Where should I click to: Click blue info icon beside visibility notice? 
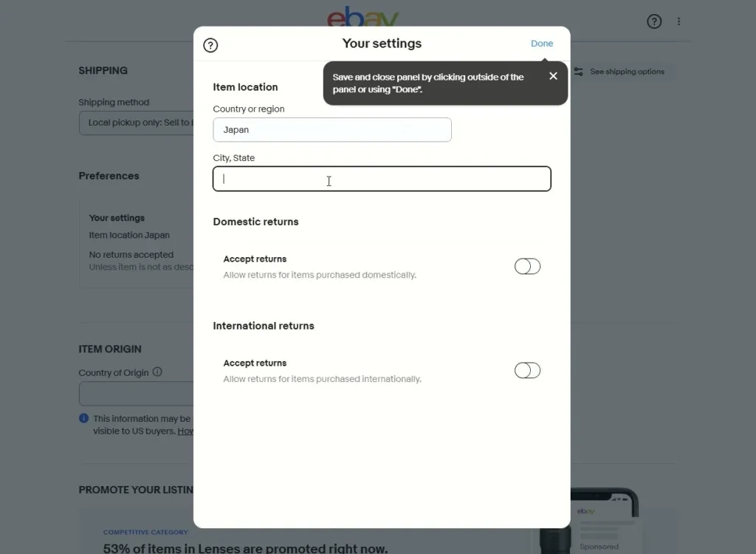(83, 418)
